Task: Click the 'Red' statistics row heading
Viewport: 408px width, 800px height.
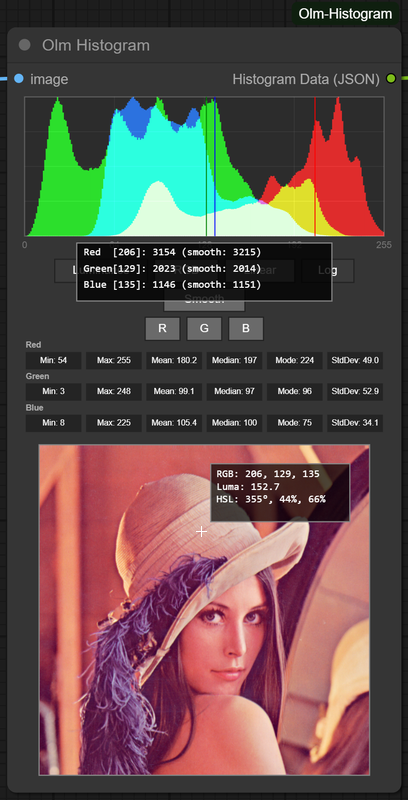Action: coord(33,345)
